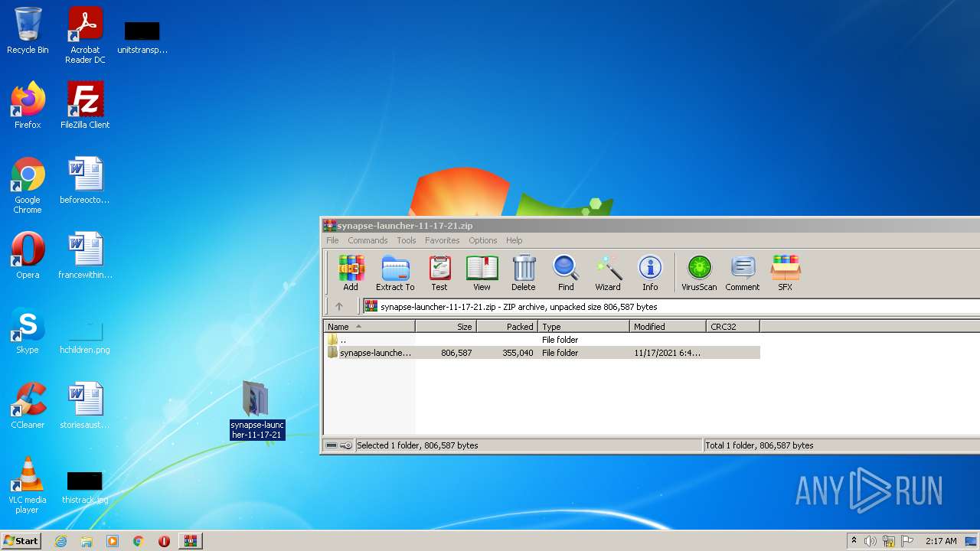This screenshot has height=551, width=980.
Task: Sort list by Size column header
Action: (x=446, y=327)
